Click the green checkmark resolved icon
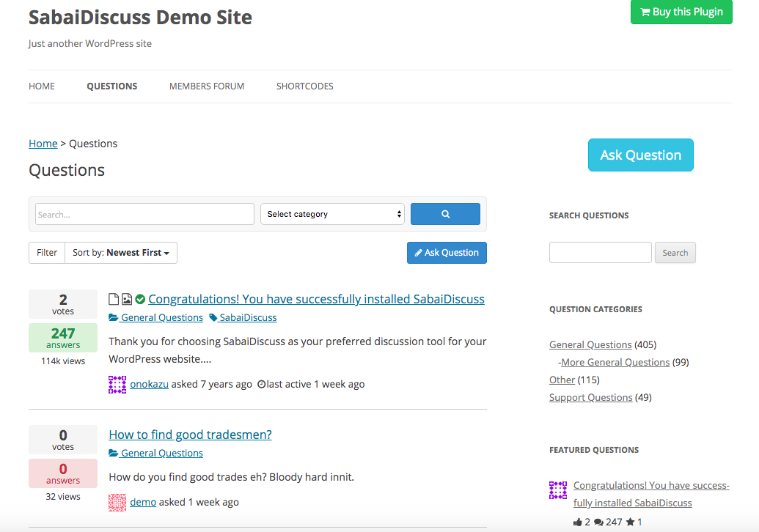Screen dimensions: 759x532 (x=140, y=300)
